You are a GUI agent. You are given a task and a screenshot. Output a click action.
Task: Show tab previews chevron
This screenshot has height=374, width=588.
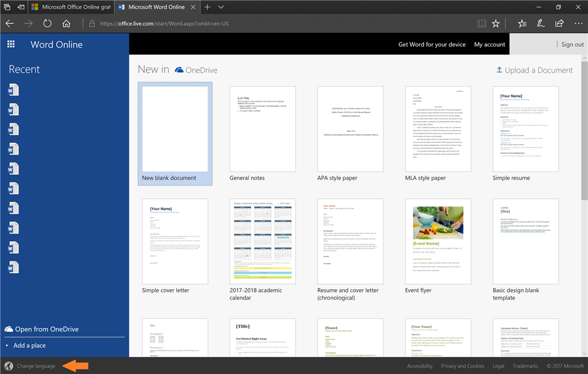pyautogui.click(x=221, y=7)
